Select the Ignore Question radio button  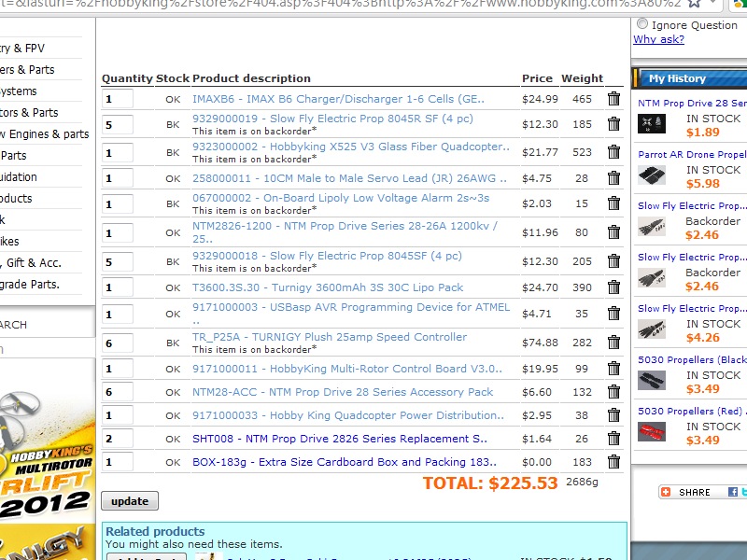[x=642, y=24]
